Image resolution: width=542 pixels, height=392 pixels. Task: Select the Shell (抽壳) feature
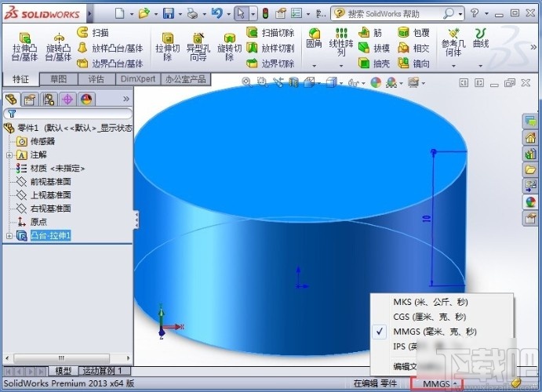[374, 64]
